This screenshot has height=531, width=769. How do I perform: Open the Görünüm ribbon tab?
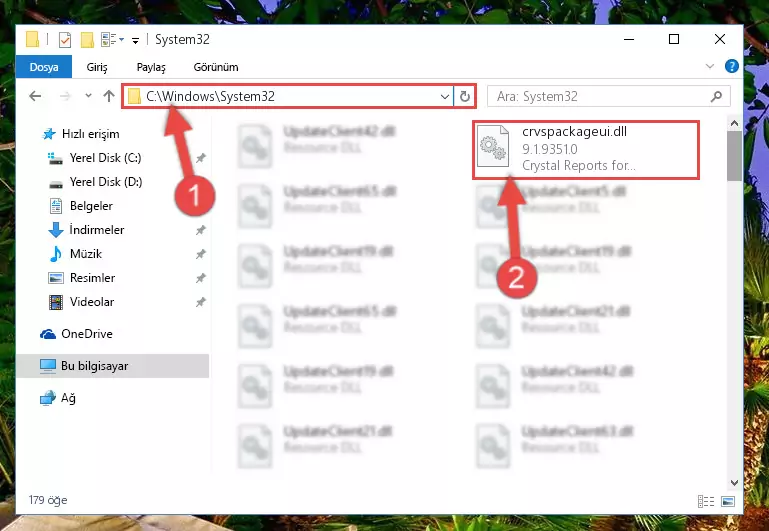pyautogui.click(x=216, y=67)
